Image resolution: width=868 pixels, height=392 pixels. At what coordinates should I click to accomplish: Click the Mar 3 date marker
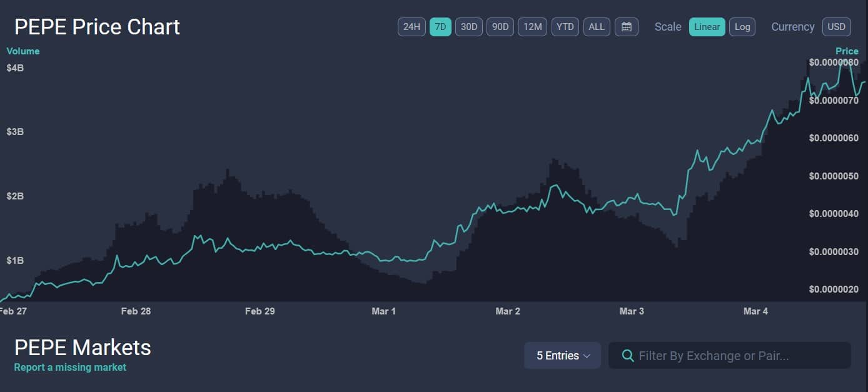point(632,311)
